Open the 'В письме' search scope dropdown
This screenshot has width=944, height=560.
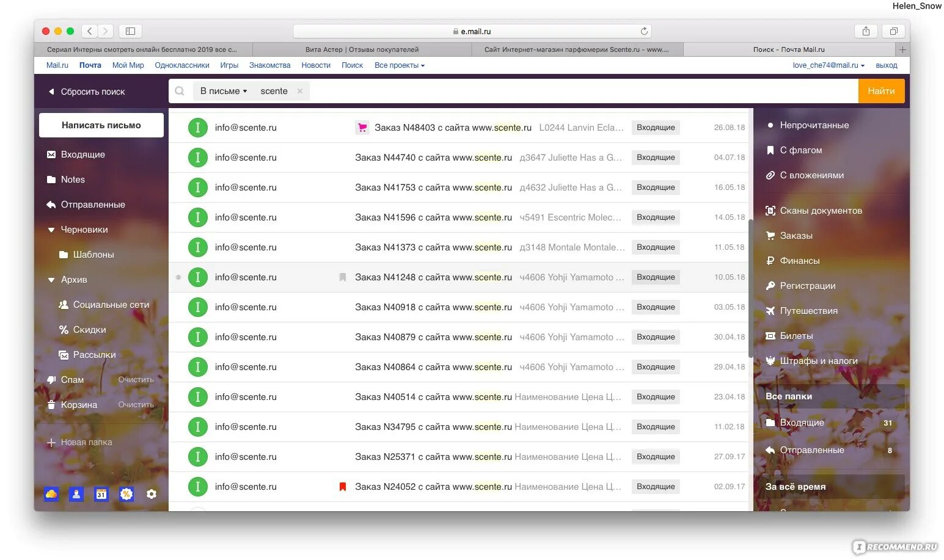tap(224, 91)
